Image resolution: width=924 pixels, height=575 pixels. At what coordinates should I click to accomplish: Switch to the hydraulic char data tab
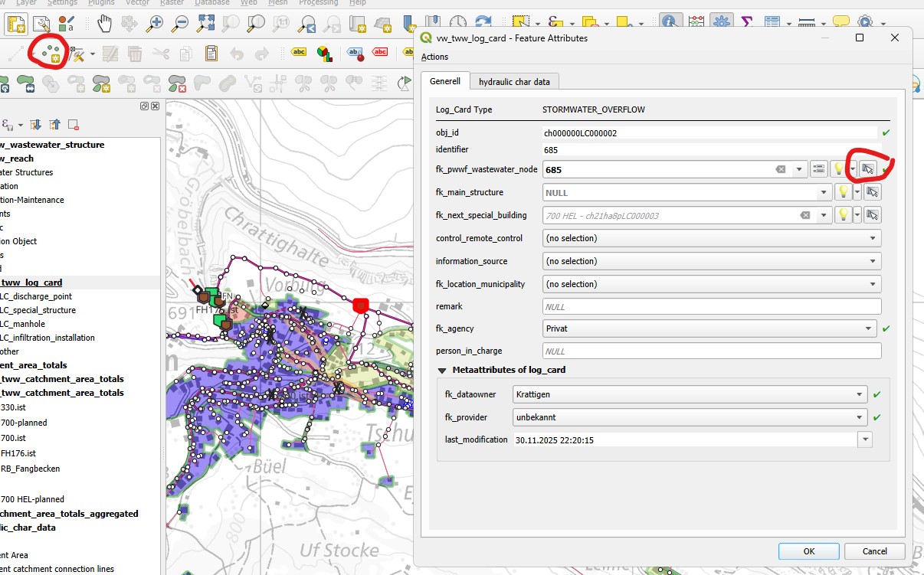coord(515,81)
